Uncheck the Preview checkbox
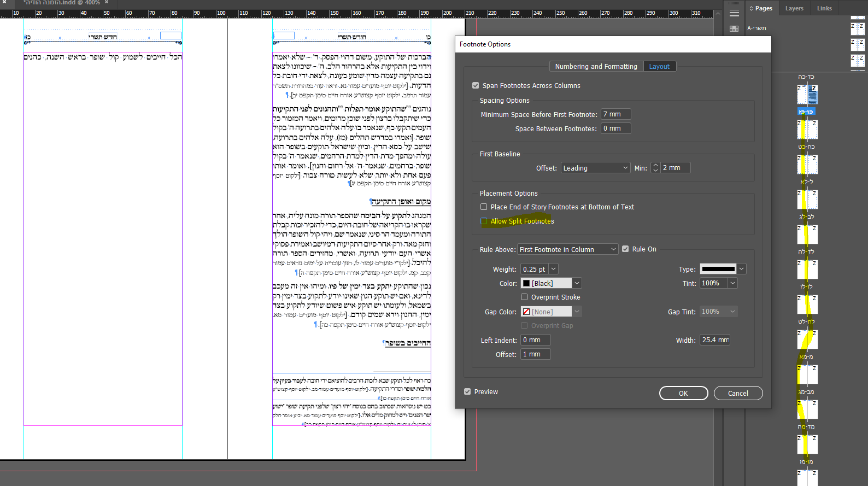 click(467, 392)
